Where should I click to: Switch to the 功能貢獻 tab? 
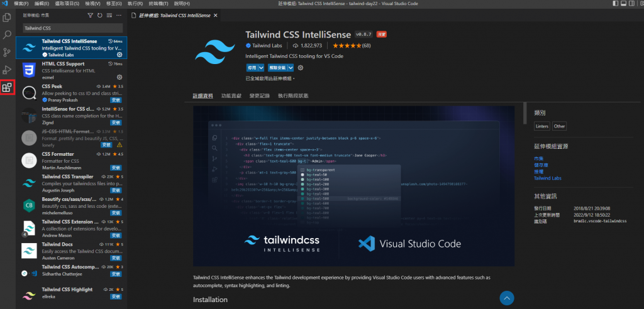point(231,95)
